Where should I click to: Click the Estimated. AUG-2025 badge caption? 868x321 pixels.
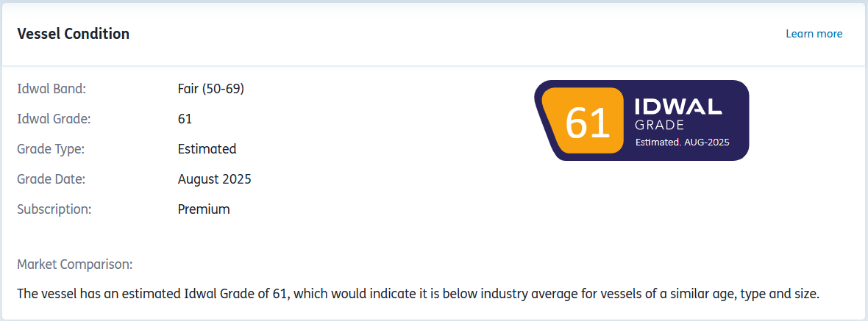click(682, 142)
